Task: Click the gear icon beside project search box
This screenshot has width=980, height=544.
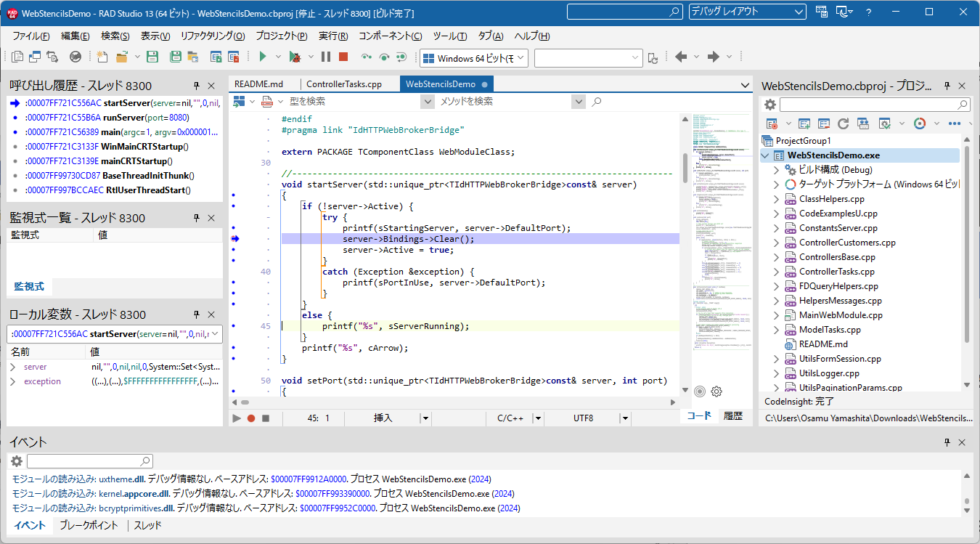Action: pos(770,105)
